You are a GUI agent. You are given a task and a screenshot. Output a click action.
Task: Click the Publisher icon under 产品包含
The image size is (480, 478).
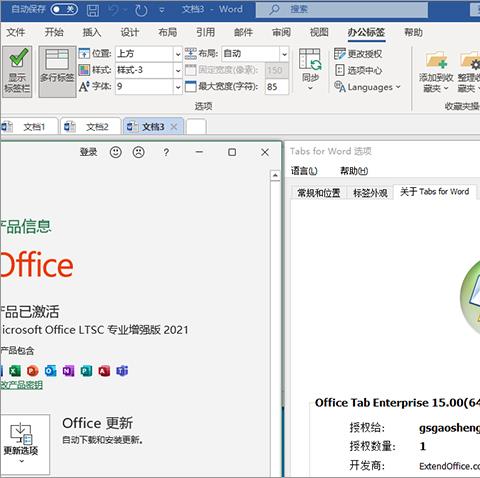tap(86, 371)
